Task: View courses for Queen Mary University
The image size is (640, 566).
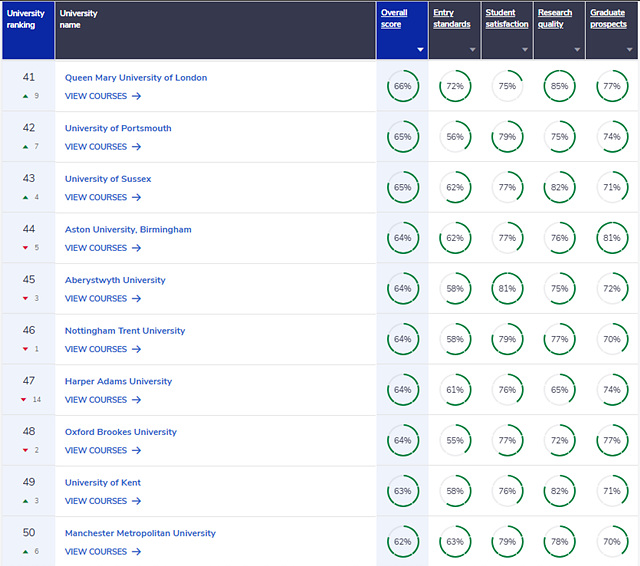Action: point(103,96)
